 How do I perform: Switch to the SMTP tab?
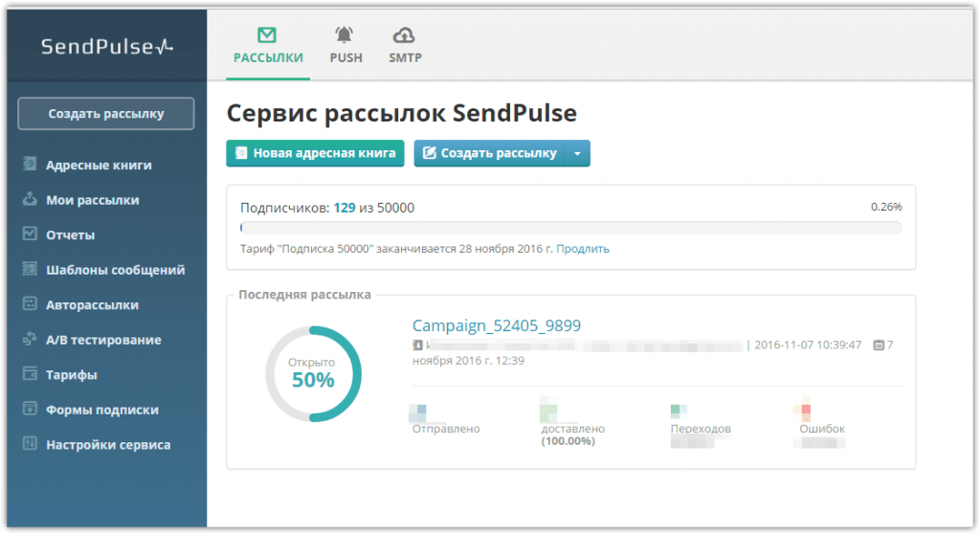pos(405,47)
